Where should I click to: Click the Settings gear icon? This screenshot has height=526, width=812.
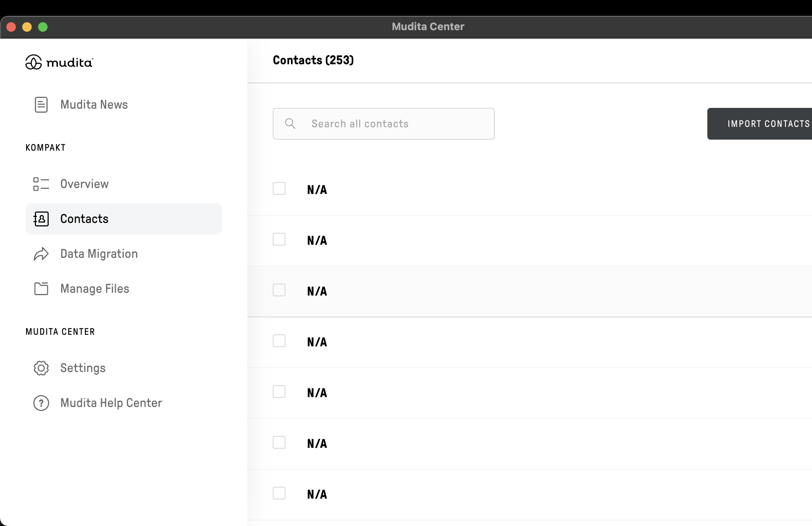tap(41, 368)
